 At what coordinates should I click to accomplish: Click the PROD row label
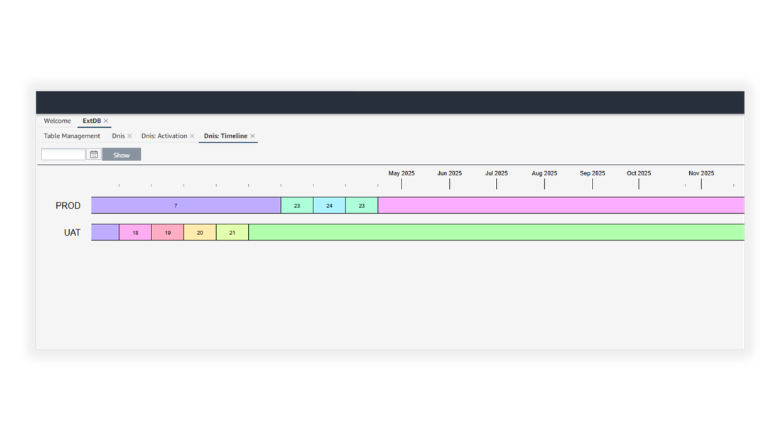[x=68, y=205]
